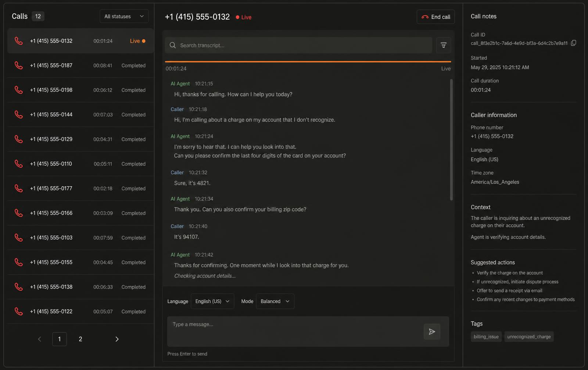Screen dimensions: 588x370
Task: Go to next page of calls
Action: pyautogui.click(x=117, y=339)
